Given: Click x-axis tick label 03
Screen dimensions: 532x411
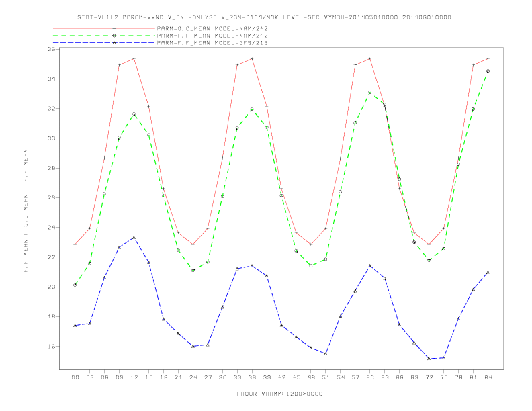Looking at the screenshot, I should [x=89, y=377].
